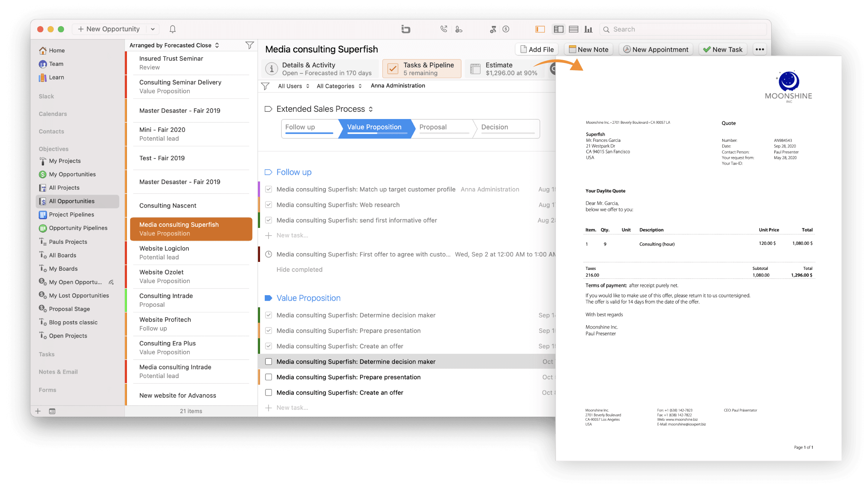Click the Value Proposition stage progress bar
This screenshot has width=868, height=488.
(377, 133)
